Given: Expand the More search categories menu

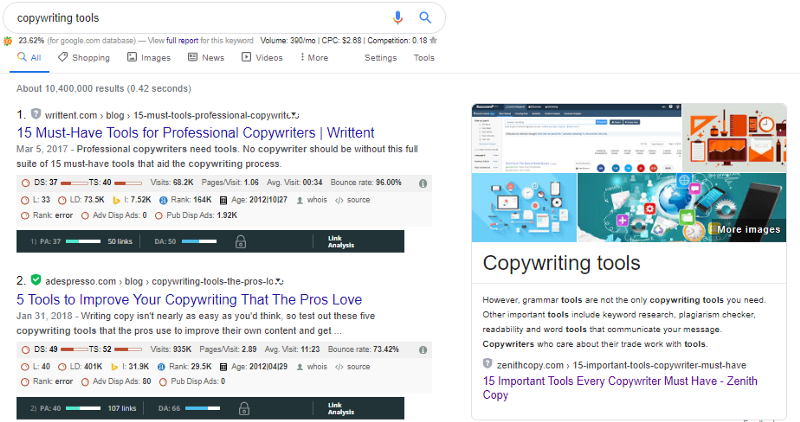Looking at the screenshot, I should [314, 58].
